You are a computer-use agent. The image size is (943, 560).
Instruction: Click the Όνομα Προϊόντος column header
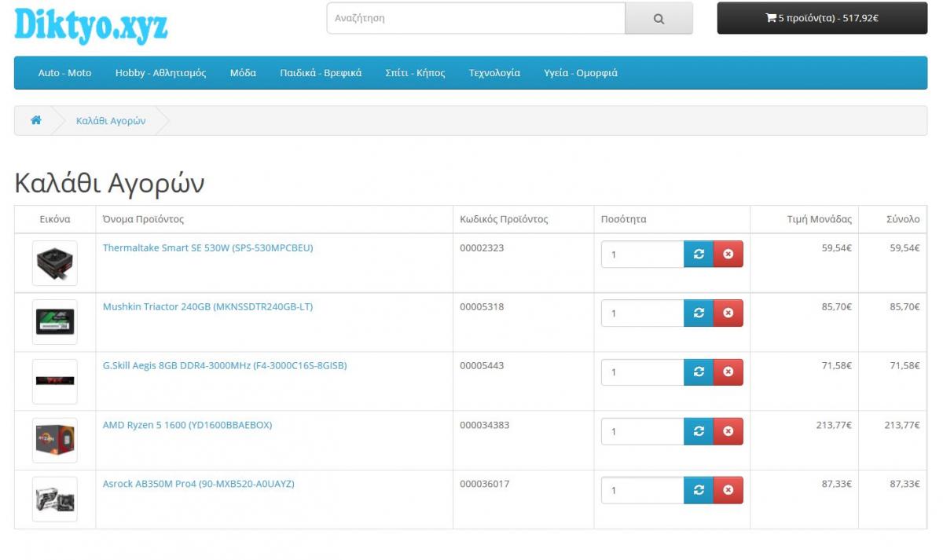pos(143,219)
